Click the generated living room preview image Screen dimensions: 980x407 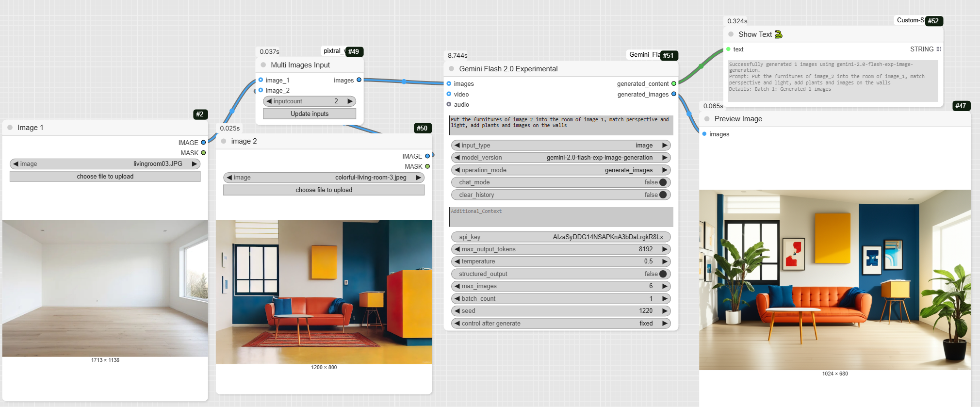click(834, 280)
